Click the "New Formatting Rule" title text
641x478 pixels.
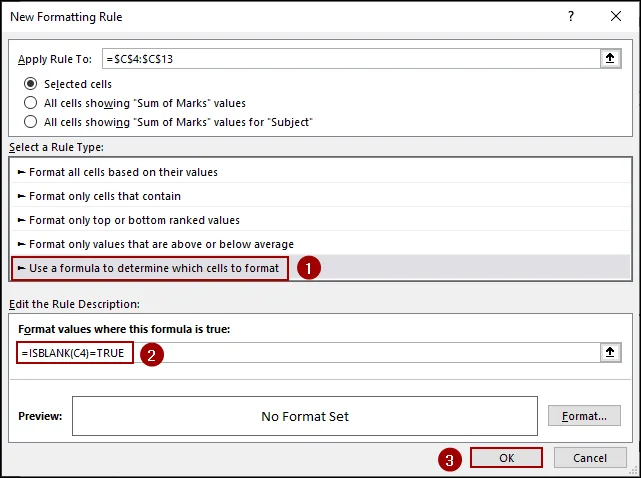click(66, 17)
